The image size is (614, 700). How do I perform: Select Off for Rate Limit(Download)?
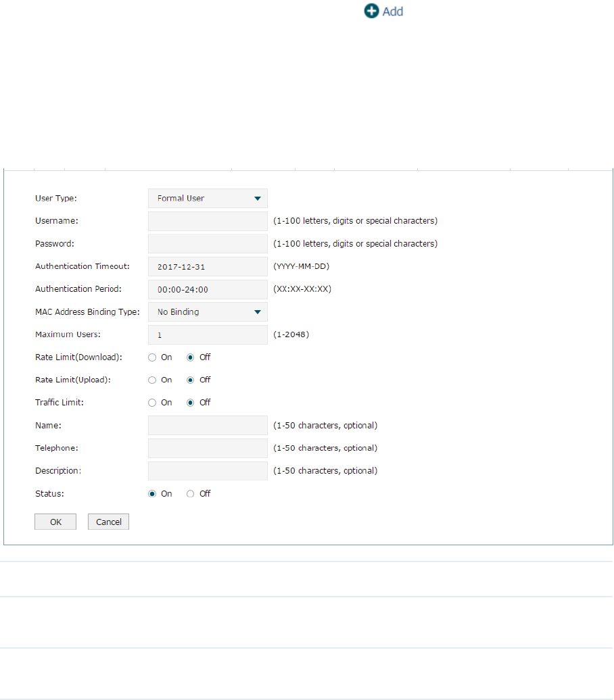click(x=191, y=357)
